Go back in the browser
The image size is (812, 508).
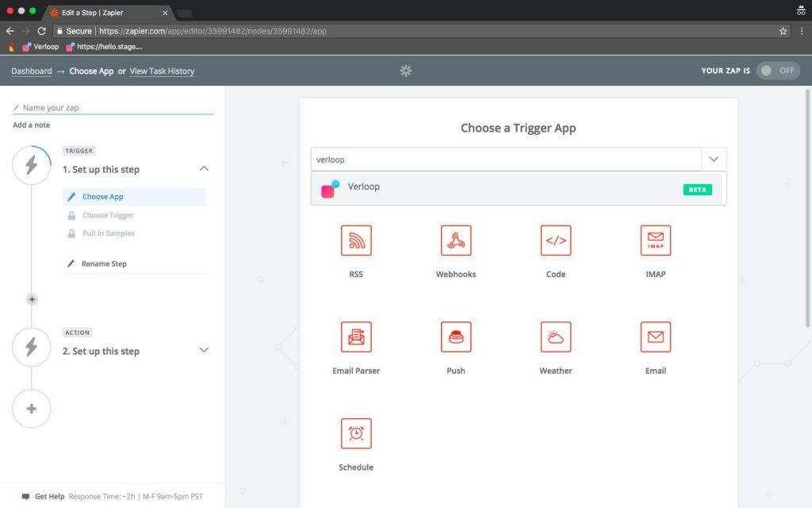[x=10, y=31]
